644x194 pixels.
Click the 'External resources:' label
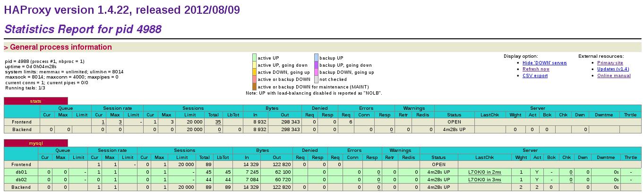[601, 56]
